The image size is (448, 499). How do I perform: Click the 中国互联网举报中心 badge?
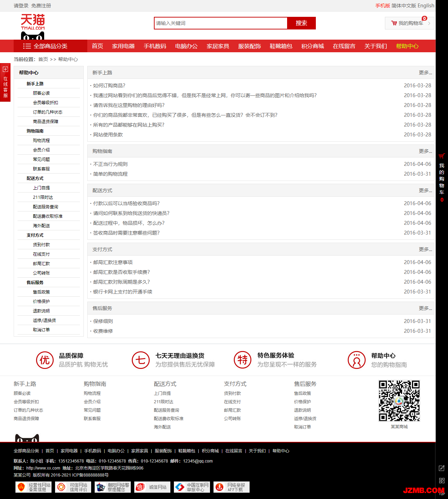(192, 487)
